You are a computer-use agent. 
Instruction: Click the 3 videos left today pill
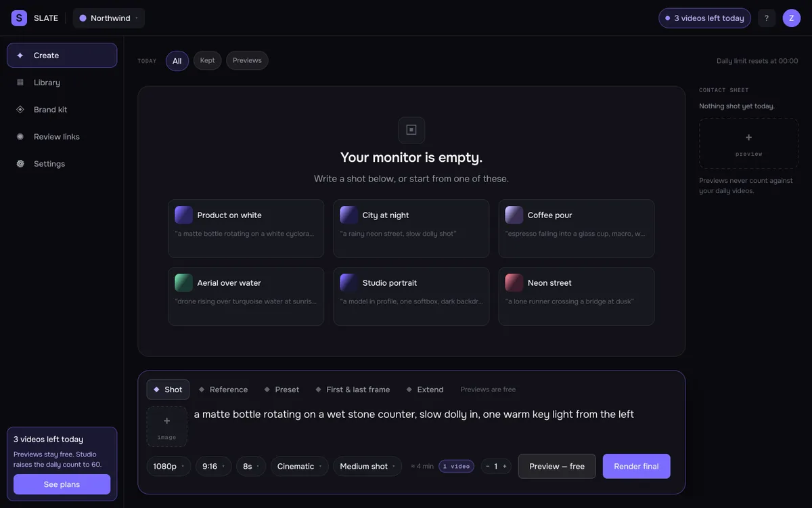[704, 18]
